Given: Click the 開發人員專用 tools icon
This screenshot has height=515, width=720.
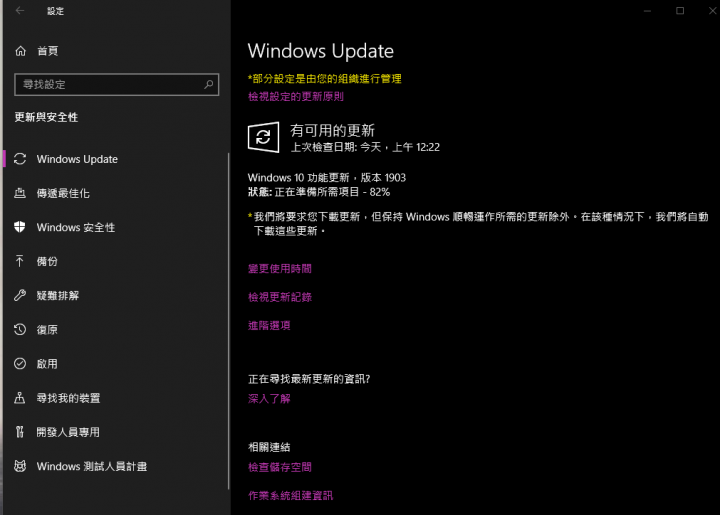Looking at the screenshot, I should pyautogui.click(x=20, y=432).
